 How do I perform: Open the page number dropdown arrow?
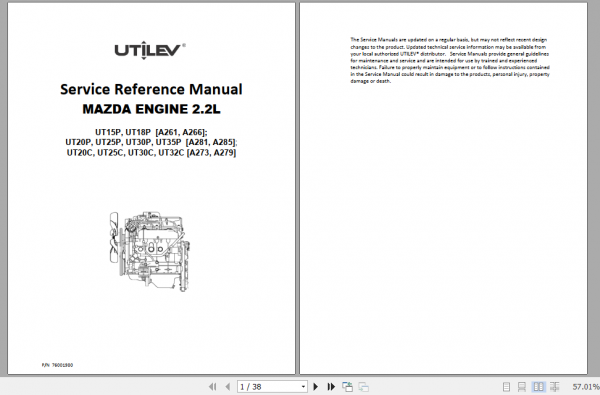(303, 387)
